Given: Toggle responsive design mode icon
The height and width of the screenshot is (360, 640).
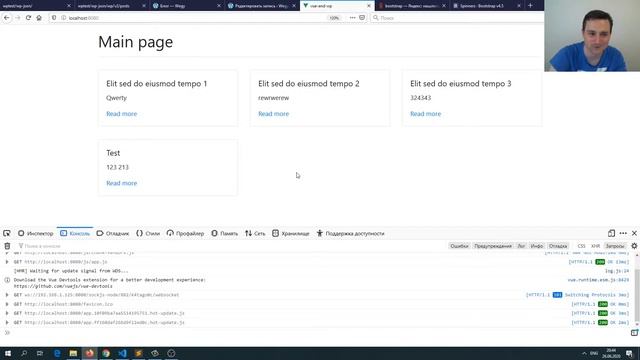Looking at the screenshot, I should point(611,233).
